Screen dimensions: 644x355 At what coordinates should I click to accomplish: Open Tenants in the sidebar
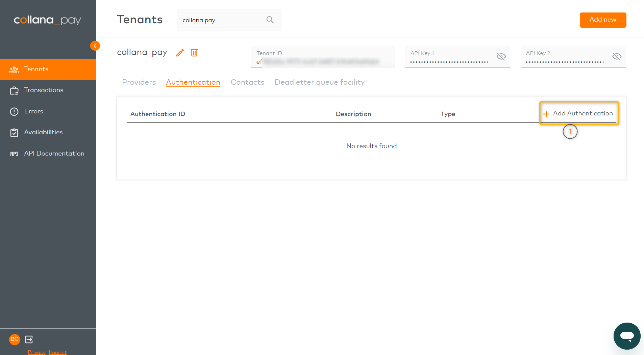[x=48, y=69]
